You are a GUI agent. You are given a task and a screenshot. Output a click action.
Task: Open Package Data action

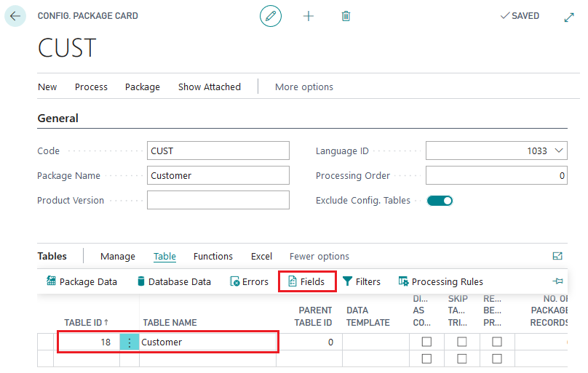click(x=82, y=281)
